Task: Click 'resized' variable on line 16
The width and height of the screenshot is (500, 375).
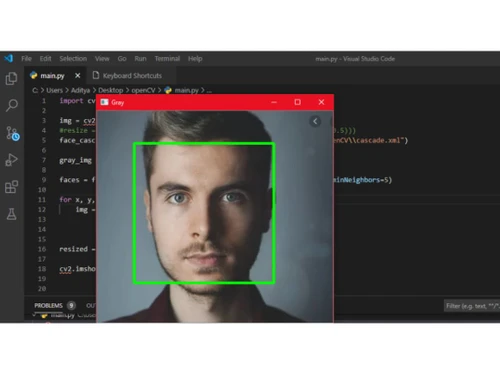Action: 73,249
